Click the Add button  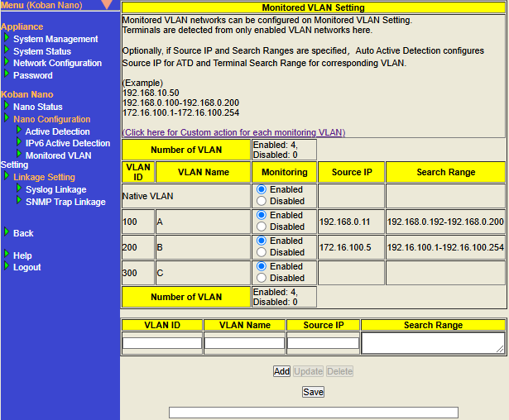[x=281, y=371]
